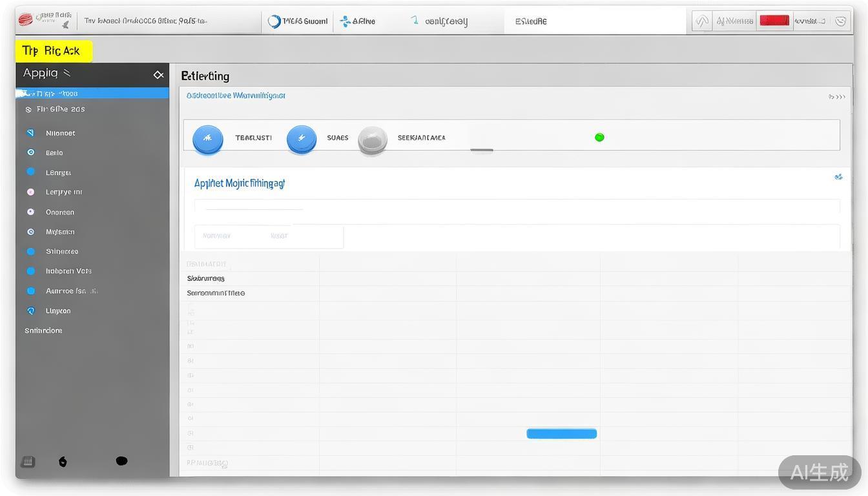Click the red color swatch in top-right toolbar

click(774, 21)
